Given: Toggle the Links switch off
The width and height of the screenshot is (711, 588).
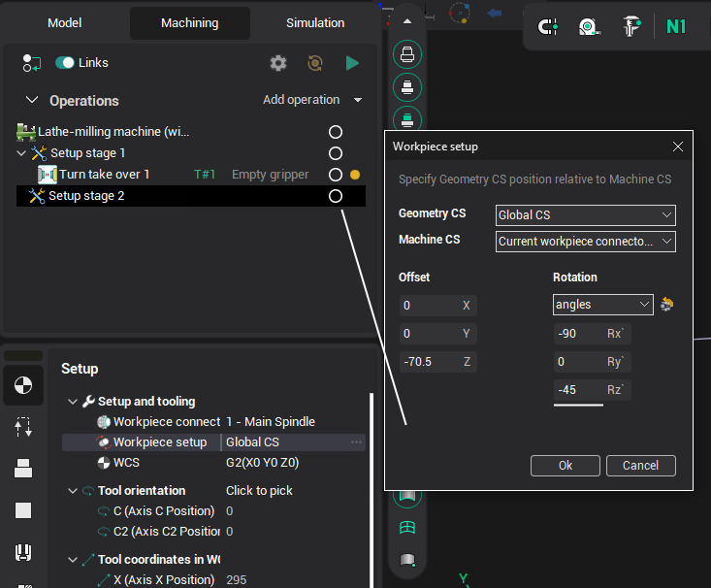Looking at the screenshot, I should (x=65, y=63).
